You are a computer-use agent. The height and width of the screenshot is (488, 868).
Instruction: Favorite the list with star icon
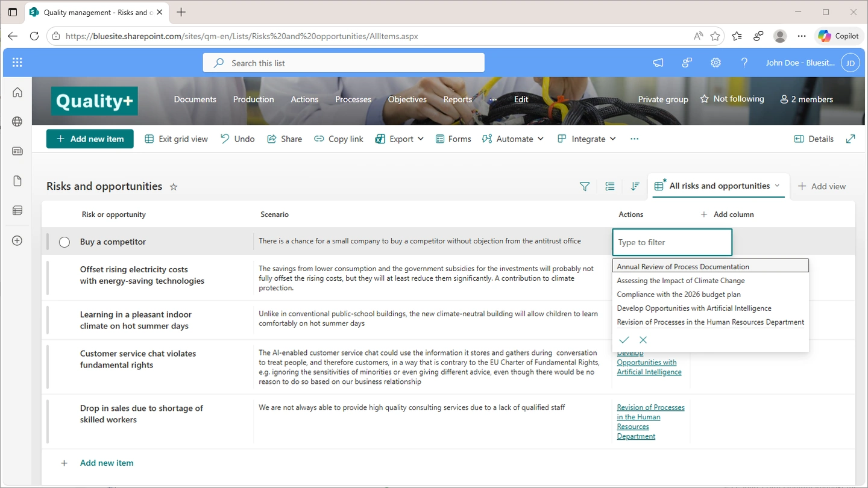pyautogui.click(x=174, y=187)
